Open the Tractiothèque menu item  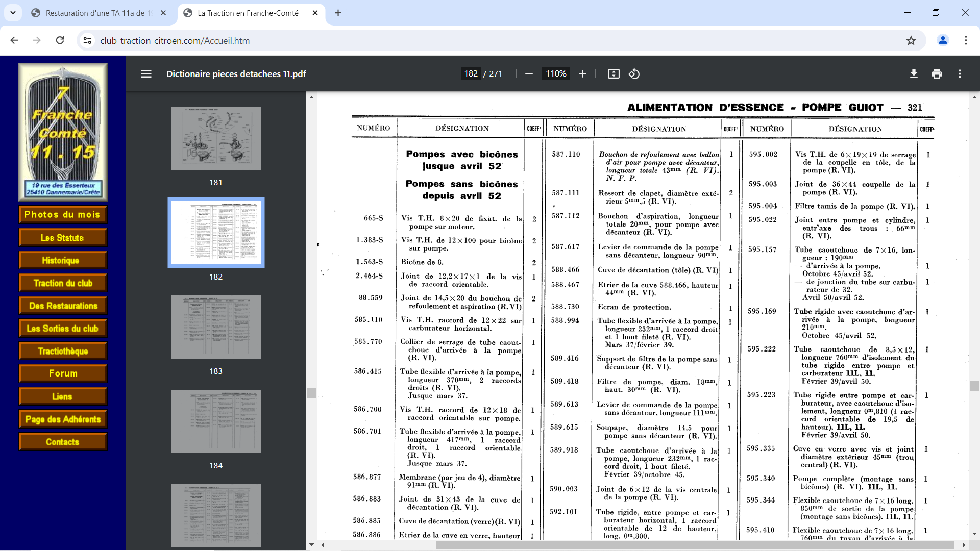click(x=62, y=351)
